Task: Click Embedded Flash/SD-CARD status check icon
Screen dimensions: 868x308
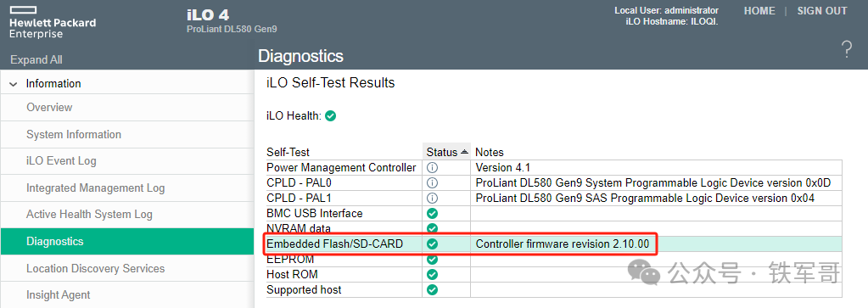Action: point(433,244)
